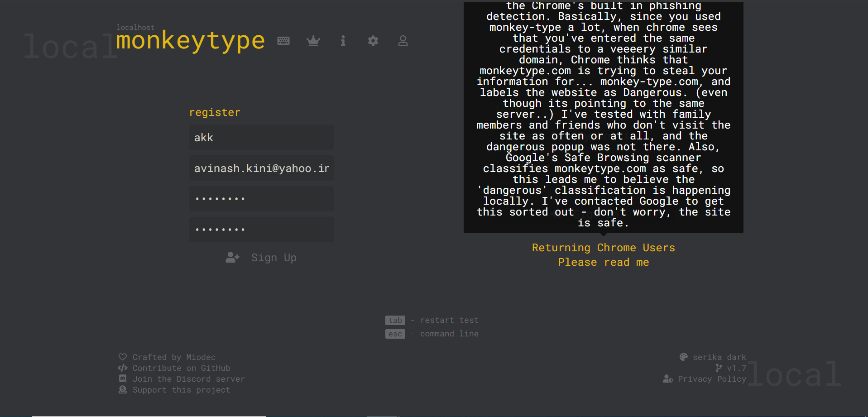This screenshot has height=417, width=868.
Task: Click the globe icon next to serika dark
Action: [684, 357]
